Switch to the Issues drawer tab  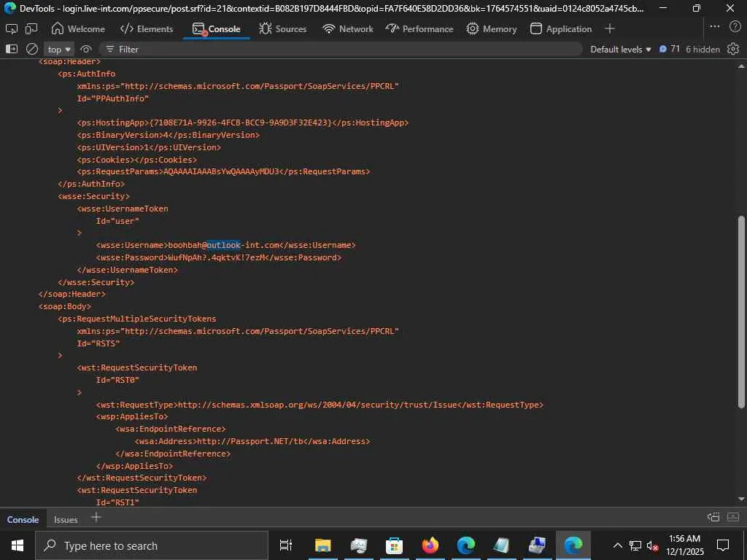(66, 519)
